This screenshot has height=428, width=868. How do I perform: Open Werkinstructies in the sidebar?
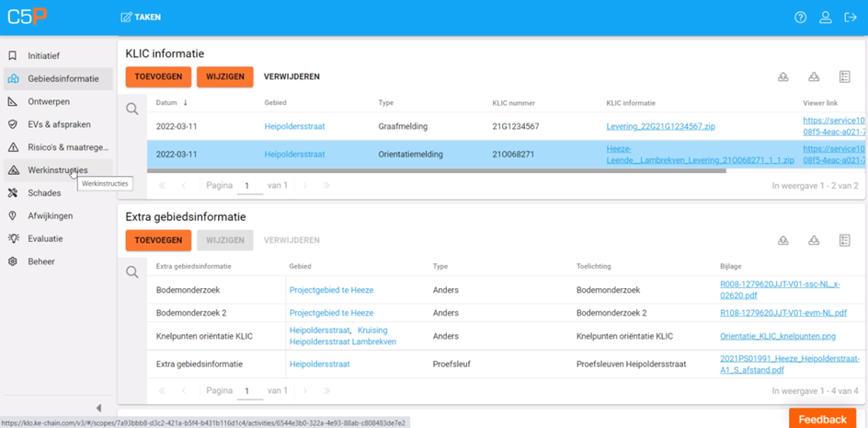pos(57,170)
